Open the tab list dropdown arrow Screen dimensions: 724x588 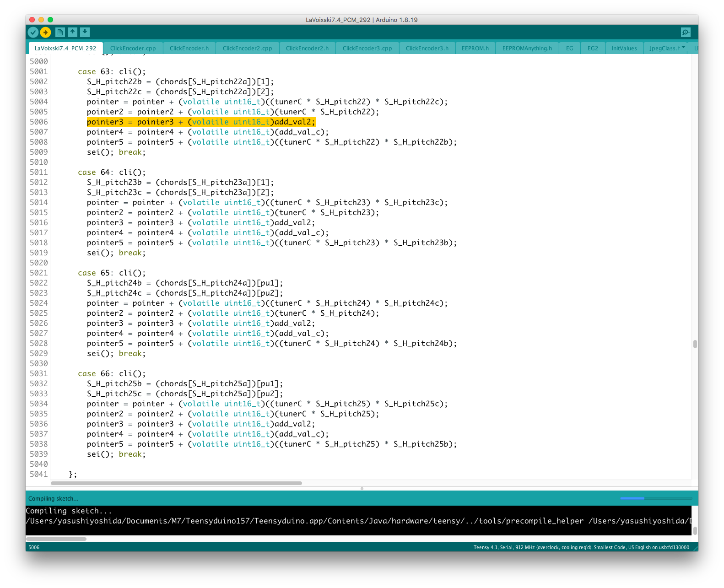pos(683,47)
